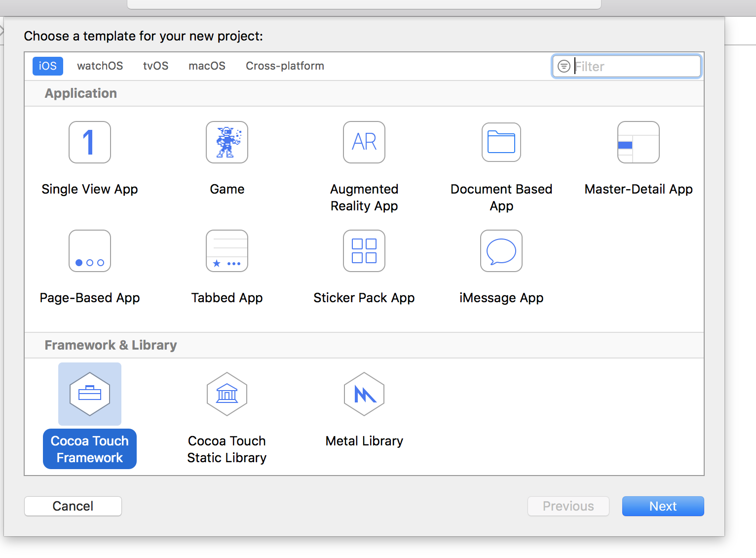Image resolution: width=756 pixels, height=558 pixels.
Task: Select the Single View App template icon
Action: 90,142
